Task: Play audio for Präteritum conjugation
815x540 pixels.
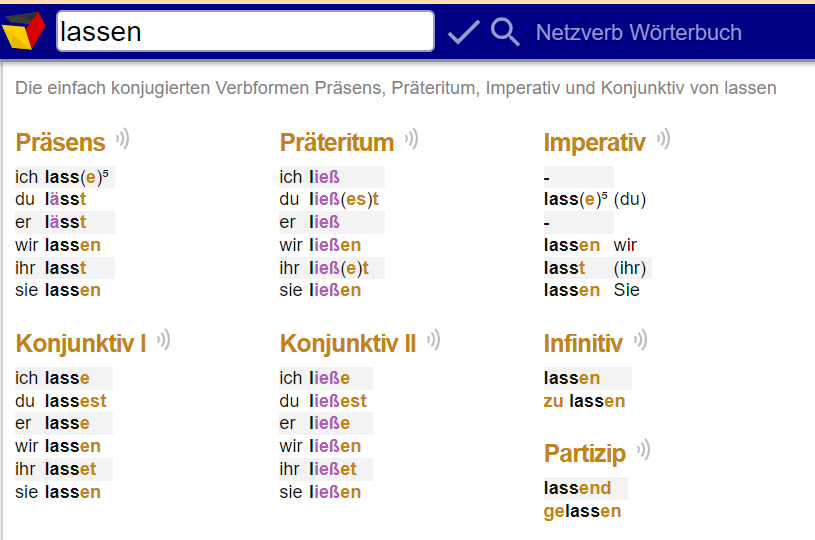Action: click(x=412, y=139)
